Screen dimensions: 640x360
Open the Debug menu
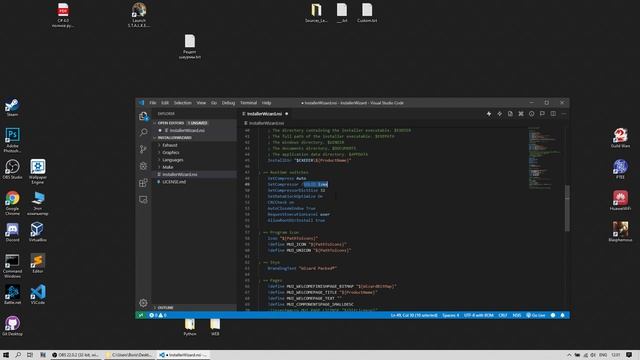tap(228, 103)
